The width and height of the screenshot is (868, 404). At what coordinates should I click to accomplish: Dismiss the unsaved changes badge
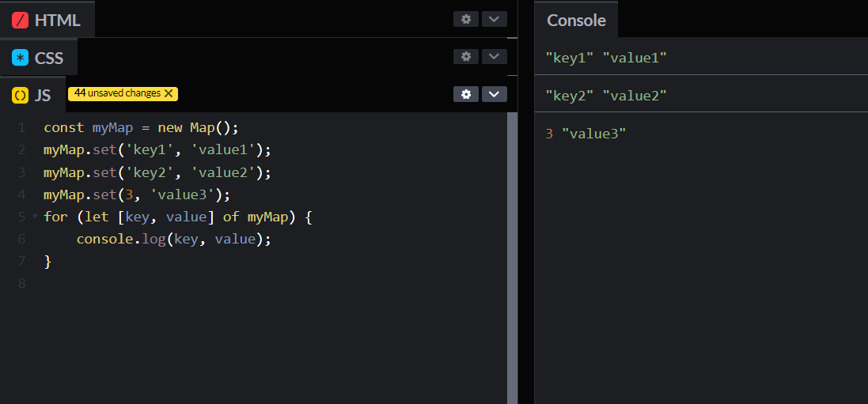tap(169, 93)
